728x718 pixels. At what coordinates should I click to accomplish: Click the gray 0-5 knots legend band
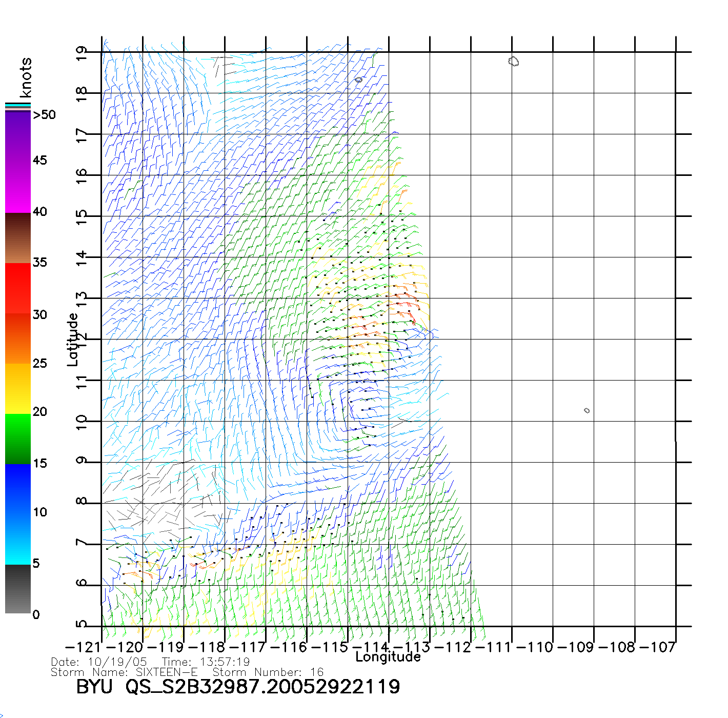[x=18, y=589]
